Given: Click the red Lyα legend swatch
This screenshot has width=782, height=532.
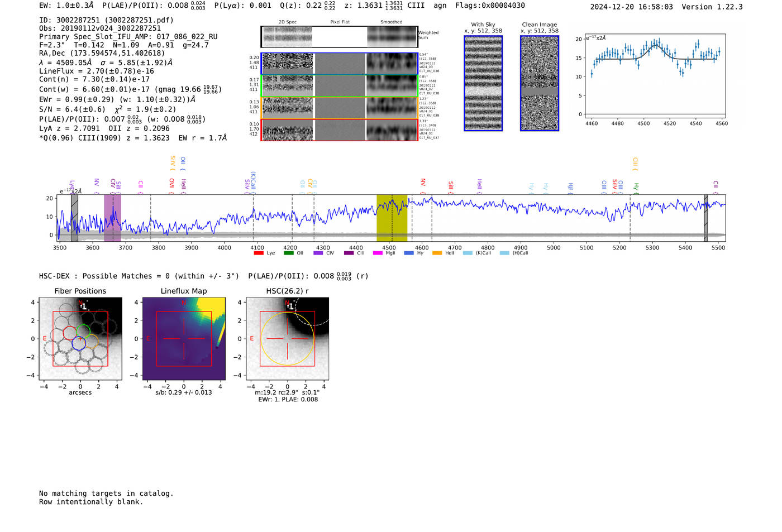Looking at the screenshot, I should (x=259, y=253).
